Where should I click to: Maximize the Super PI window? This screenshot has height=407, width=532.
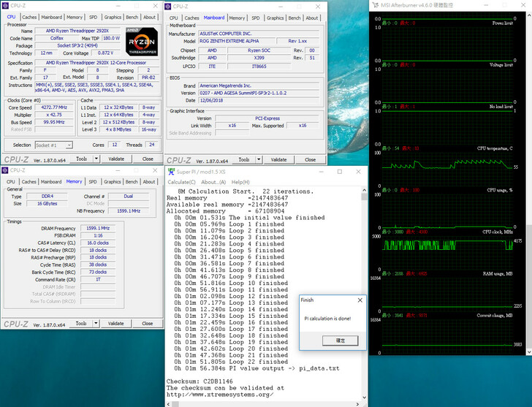pos(341,172)
